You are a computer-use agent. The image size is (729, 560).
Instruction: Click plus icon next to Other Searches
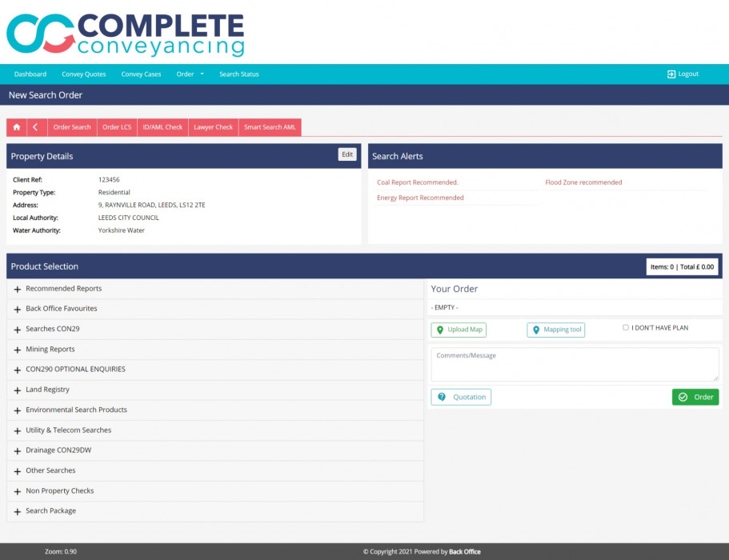coord(18,471)
